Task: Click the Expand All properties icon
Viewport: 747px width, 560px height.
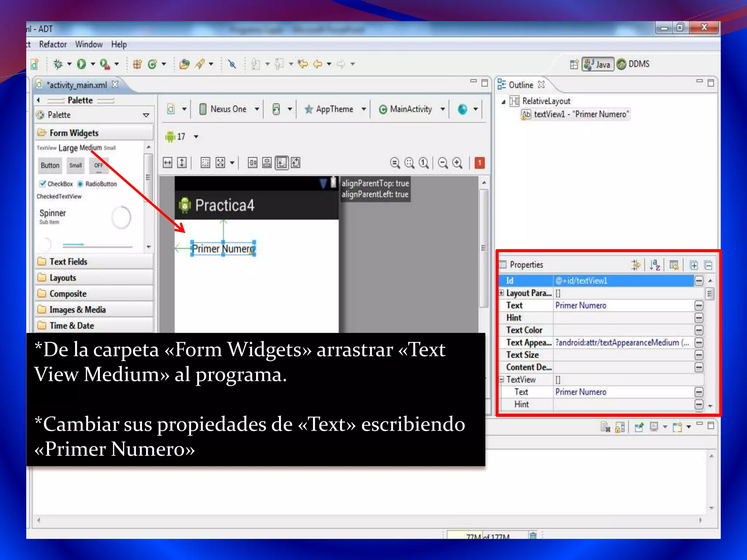Action: 693,265
